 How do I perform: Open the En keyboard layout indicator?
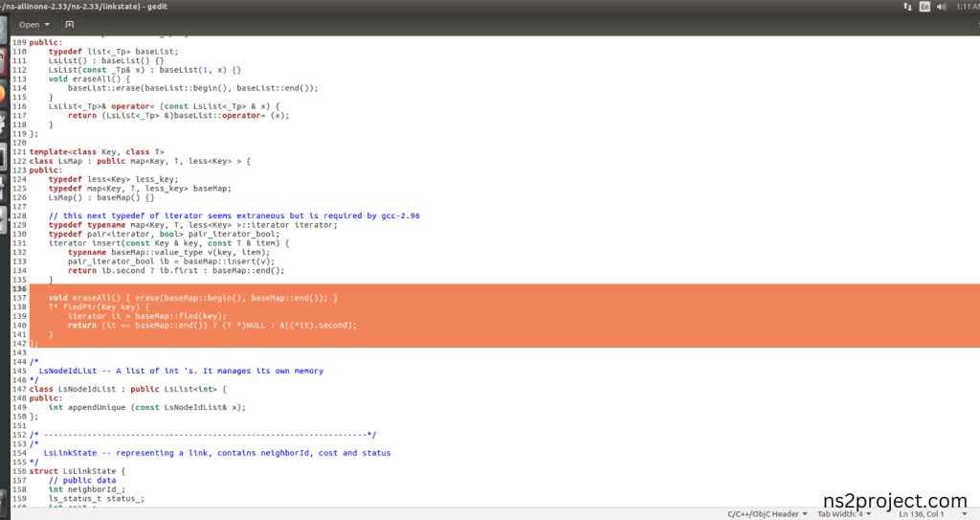pyautogui.click(x=924, y=7)
